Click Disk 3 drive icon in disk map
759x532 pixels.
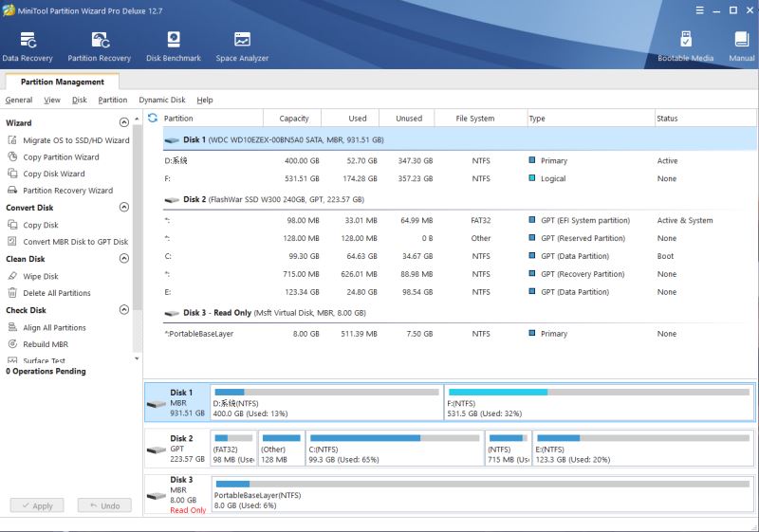click(x=157, y=496)
